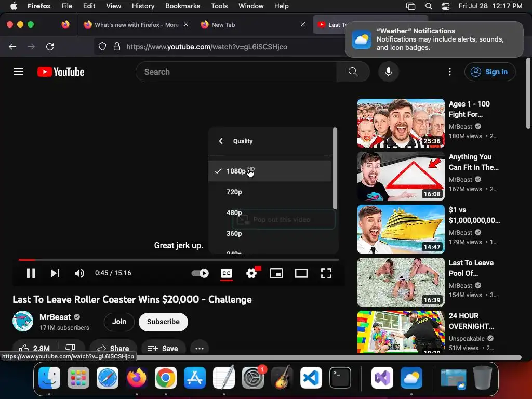Go back from Quality menu
The image size is (532, 399).
tap(221, 141)
